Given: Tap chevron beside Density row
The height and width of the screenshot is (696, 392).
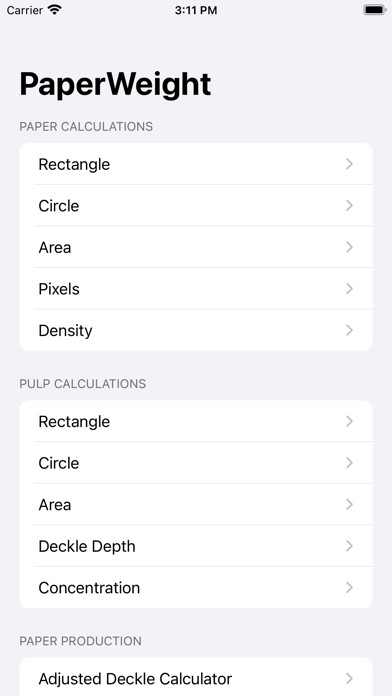Looking at the screenshot, I should tap(349, 330).
